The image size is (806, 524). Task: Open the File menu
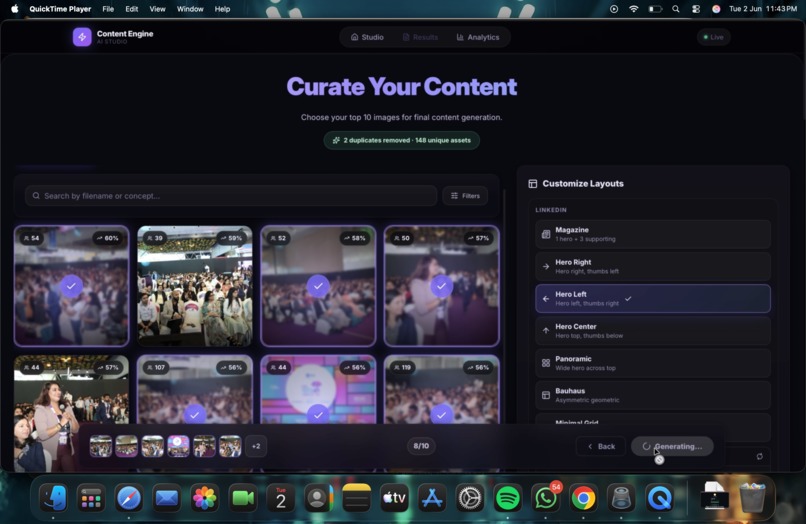(x=108, y=9)
